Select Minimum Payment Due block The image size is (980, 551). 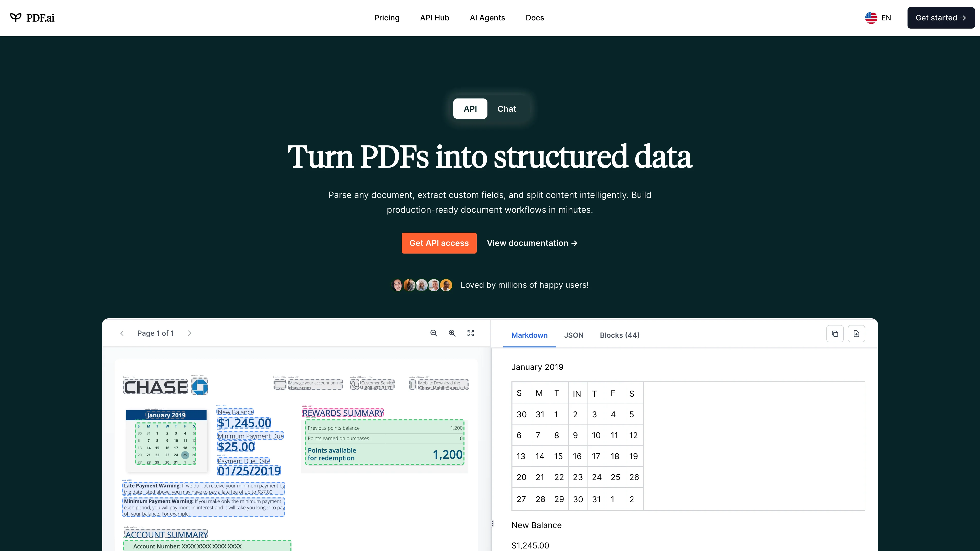click(250, 436)
